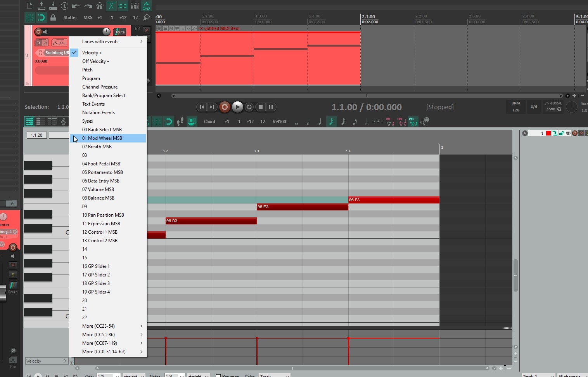The image size is (588, 377).
Task: Go to project end transport button
Action: (x=212, y=107)
